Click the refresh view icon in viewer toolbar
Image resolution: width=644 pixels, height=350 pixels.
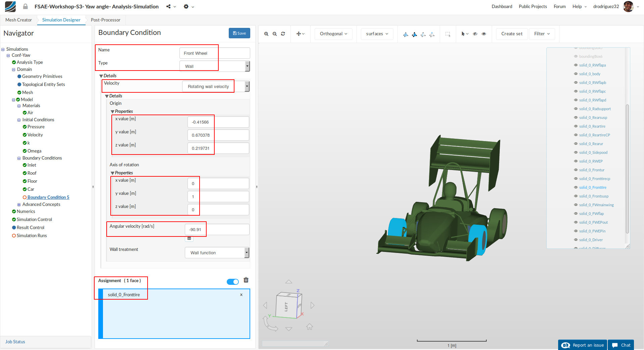pos(283,34)
